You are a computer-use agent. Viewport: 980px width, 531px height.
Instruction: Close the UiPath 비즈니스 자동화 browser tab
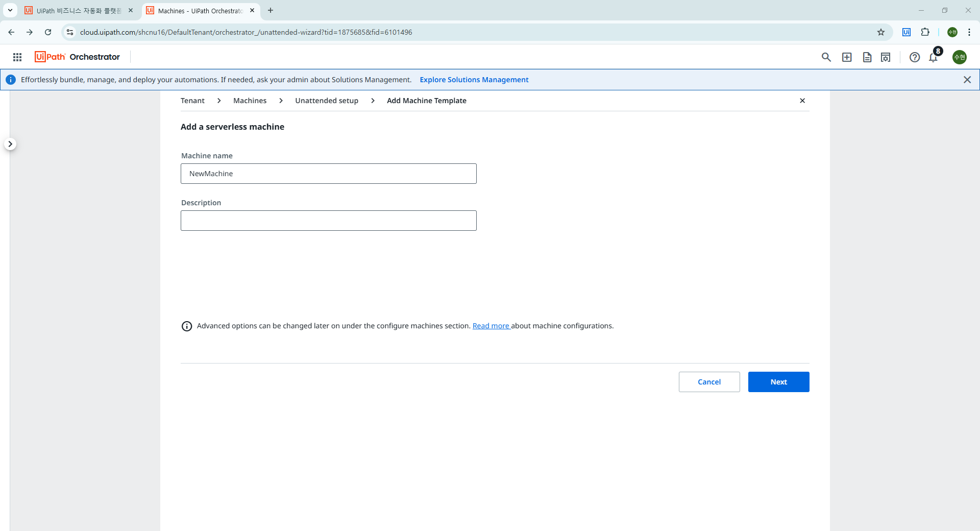(131, 10)
